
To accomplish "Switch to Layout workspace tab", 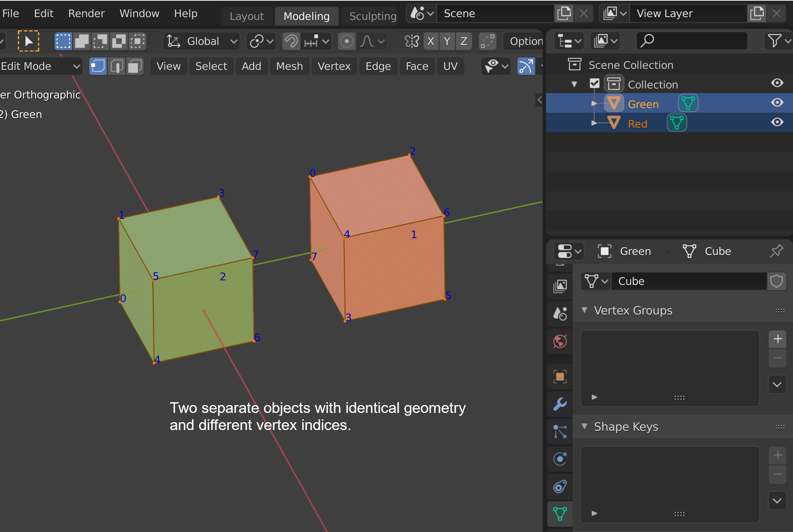I will [247, 16].
